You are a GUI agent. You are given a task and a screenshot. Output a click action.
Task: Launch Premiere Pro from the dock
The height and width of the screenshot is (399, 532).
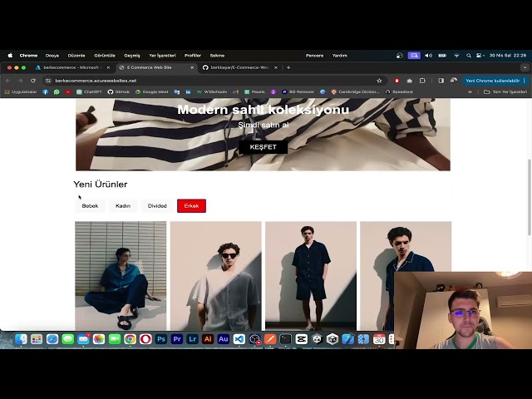point(177,339)
